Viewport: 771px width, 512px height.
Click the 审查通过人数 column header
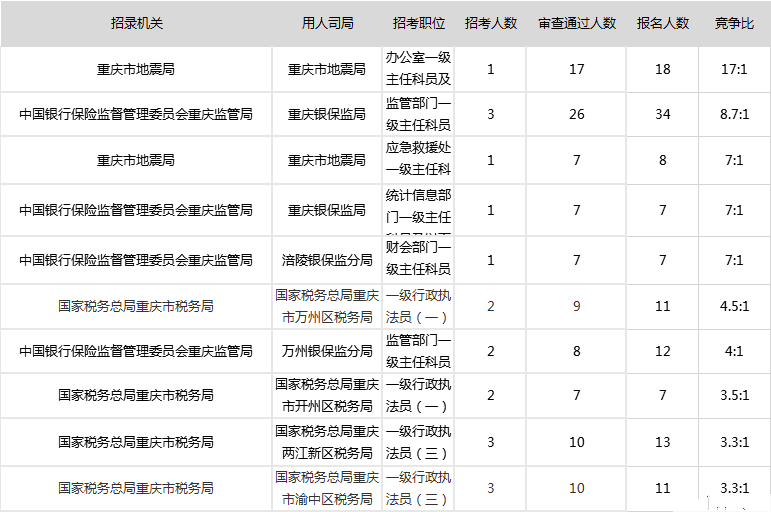(x=577, y=23)
